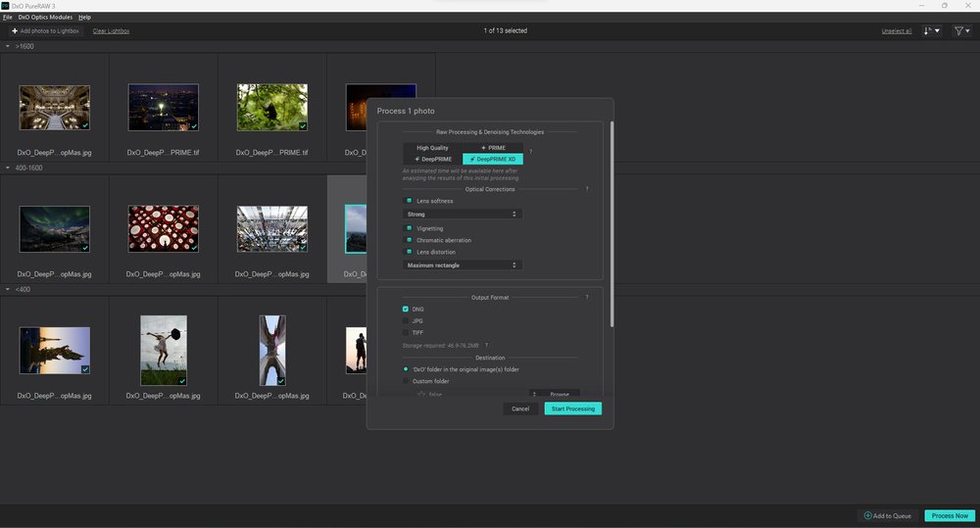The width and height of the screenshot is (980, 528).
Task: Click the Clear Lightbox link
Action: [112, 30]
